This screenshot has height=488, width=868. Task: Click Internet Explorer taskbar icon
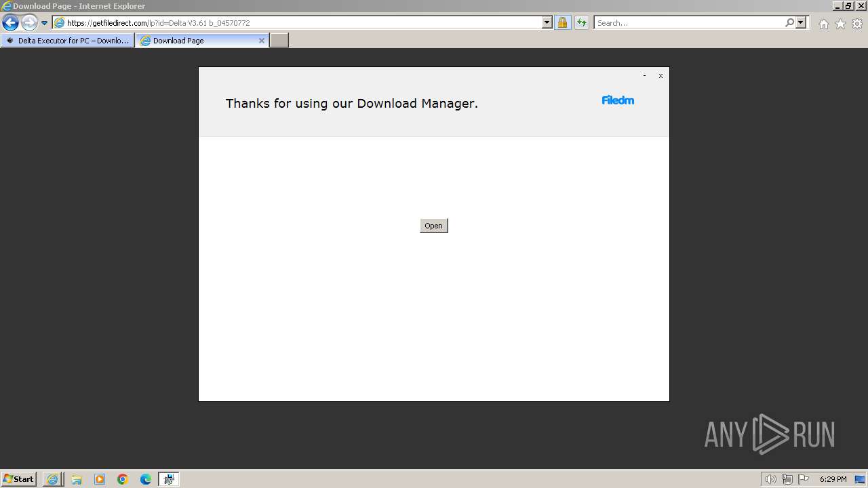click(x=53, y=479)
